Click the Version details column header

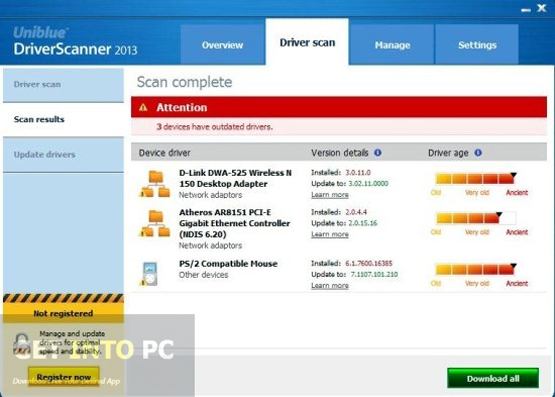(x=340, y=153)
